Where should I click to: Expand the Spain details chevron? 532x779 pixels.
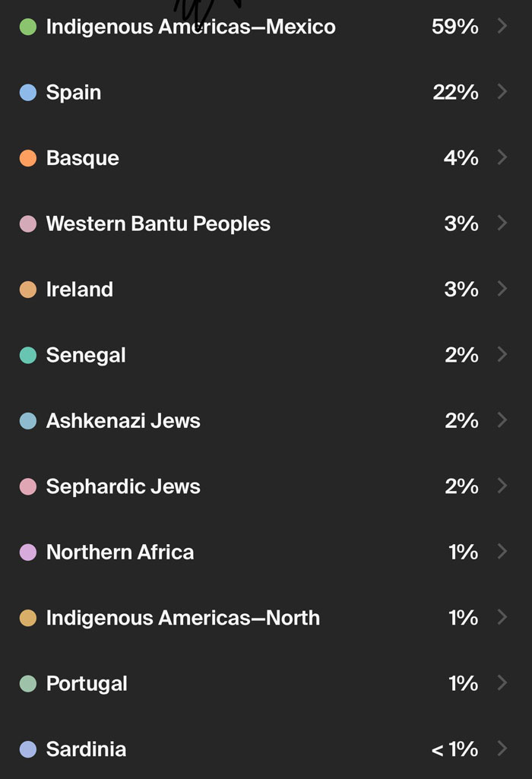coord(502,92)
